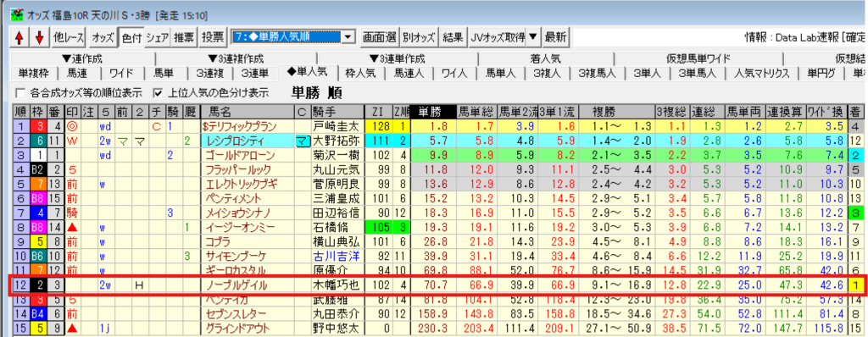This screenshot has width=868, height=337.
Task: Click the 推票 toolbar button
Action: point(184,37)
